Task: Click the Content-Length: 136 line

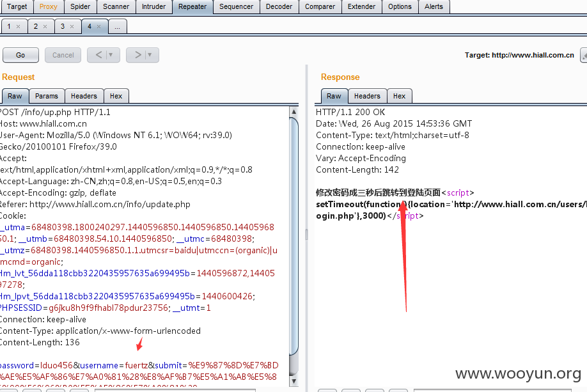Action: pos(39,343)
